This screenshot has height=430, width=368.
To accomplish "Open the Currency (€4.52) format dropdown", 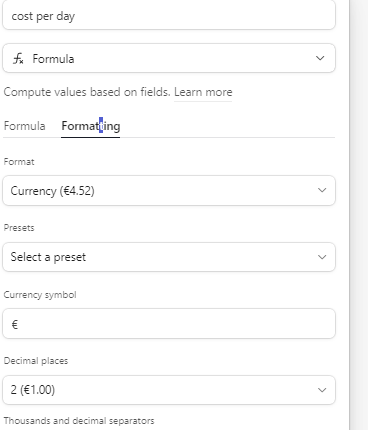I will click(x=169, y=190).
